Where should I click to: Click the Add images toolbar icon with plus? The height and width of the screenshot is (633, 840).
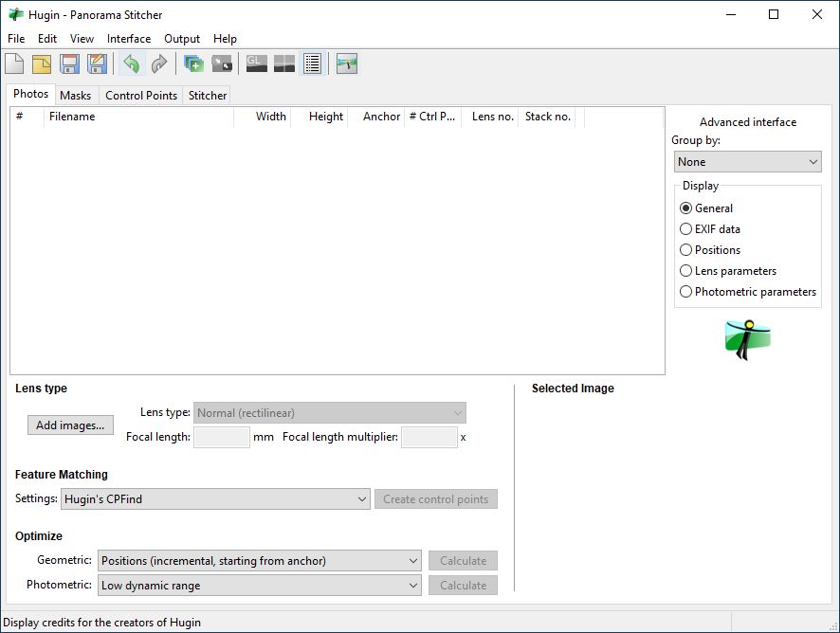pyautogui.click(x=194, y=63)
